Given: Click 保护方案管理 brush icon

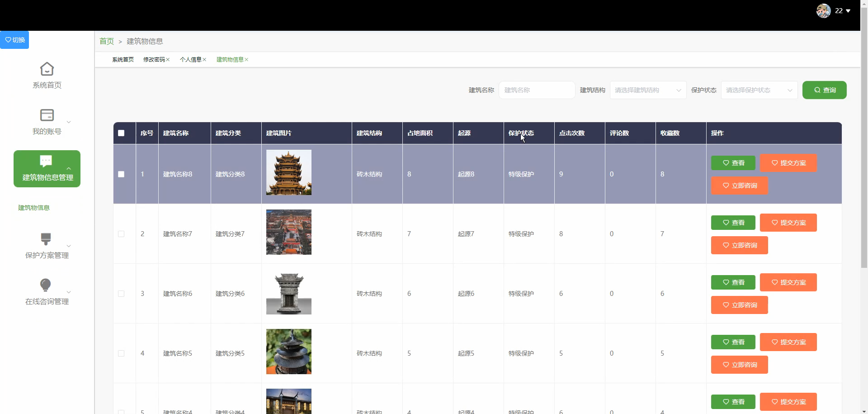Looking at the screenshot, I should click(46, 239).
